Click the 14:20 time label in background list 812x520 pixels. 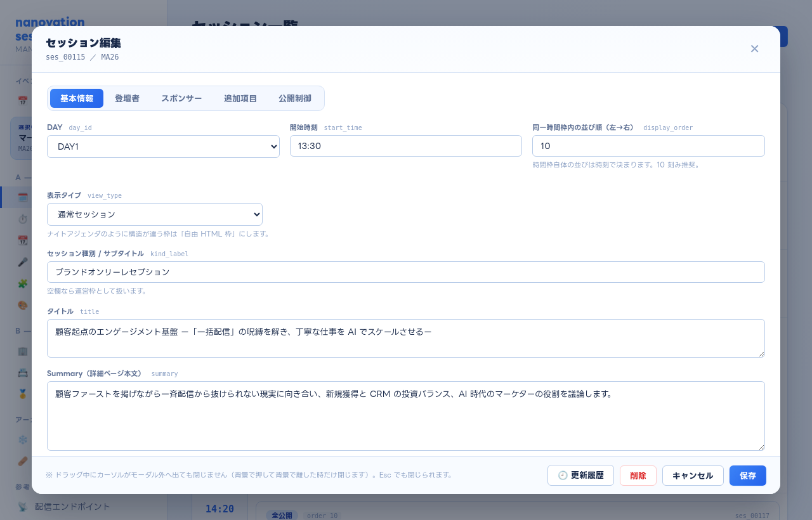click(x=219, y=509)
